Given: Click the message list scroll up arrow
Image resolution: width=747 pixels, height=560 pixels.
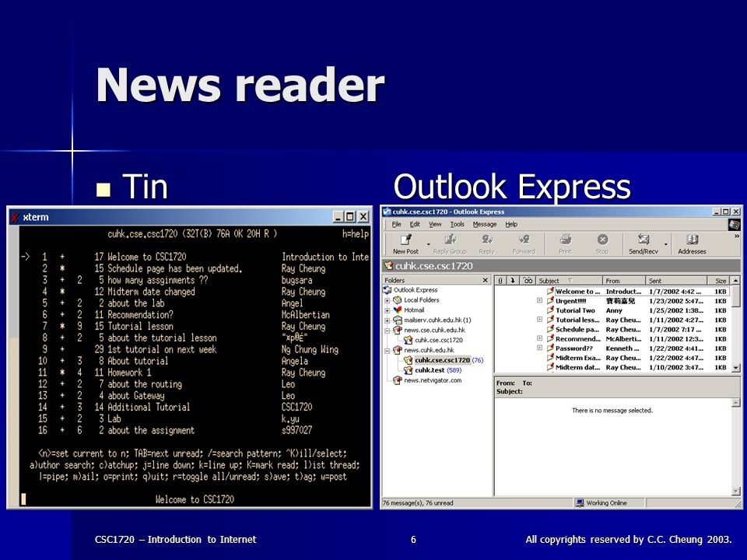Looking at the screenshot, I should (735, 281).
